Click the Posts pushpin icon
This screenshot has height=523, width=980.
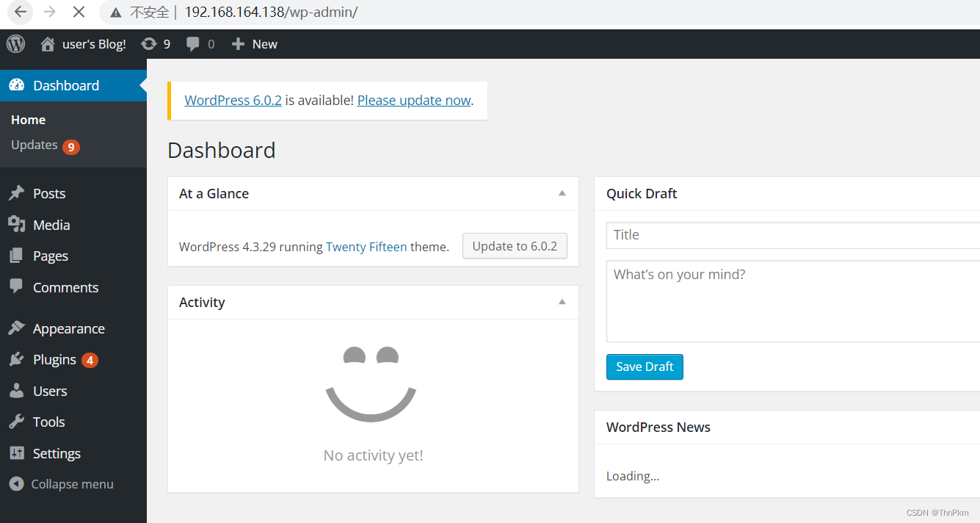point(16,193)
